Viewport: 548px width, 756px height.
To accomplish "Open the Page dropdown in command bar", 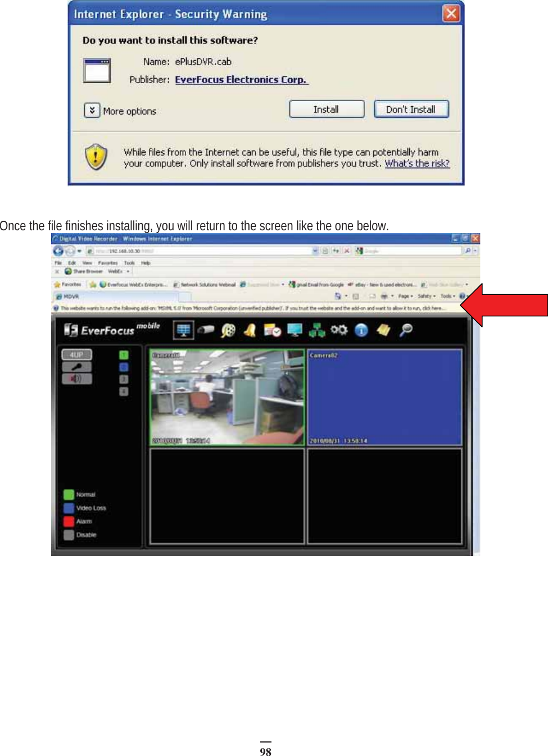I will [406, 296].
